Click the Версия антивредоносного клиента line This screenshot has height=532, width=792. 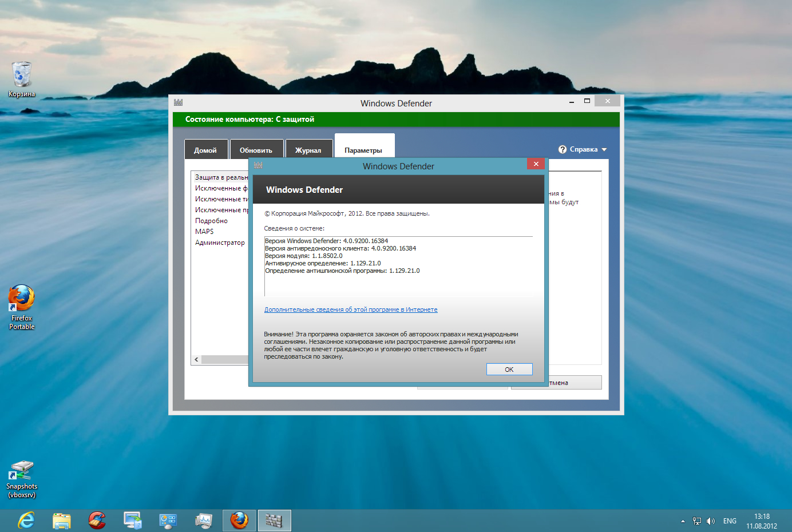340,248
